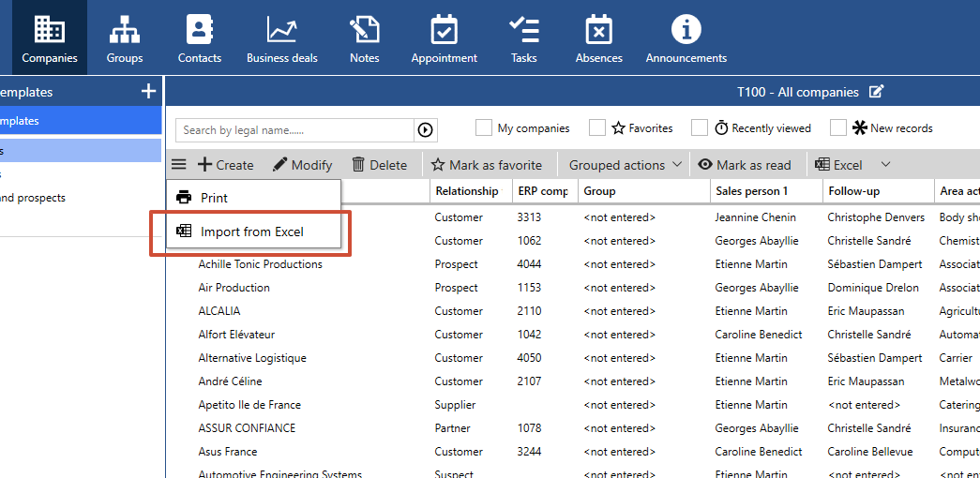Open the Absences calendar icon
This screenshot has height=478, width=980.
pos(598,29)
